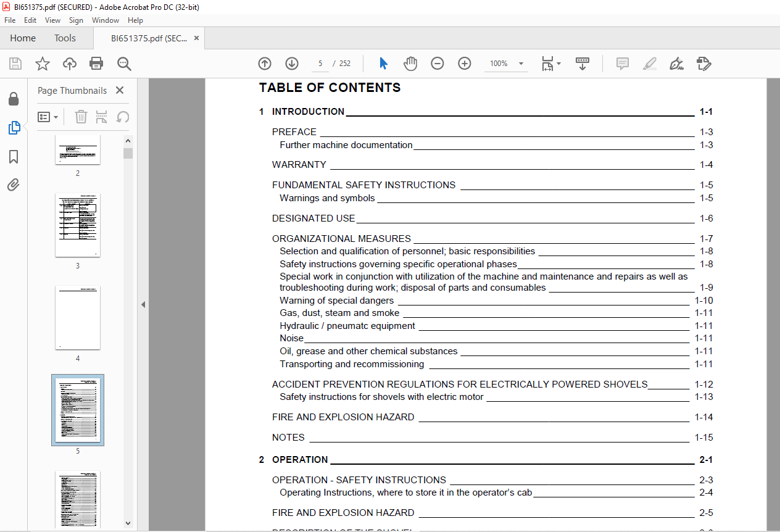
Task: Zoom out with minus icon
Action: (x=438, y=64)
